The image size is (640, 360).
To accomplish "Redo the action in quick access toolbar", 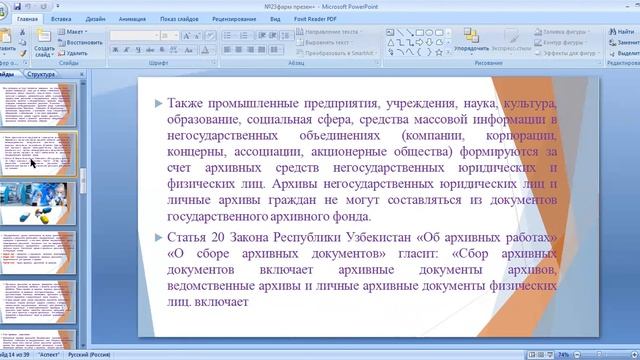I will tap(43, 7).
